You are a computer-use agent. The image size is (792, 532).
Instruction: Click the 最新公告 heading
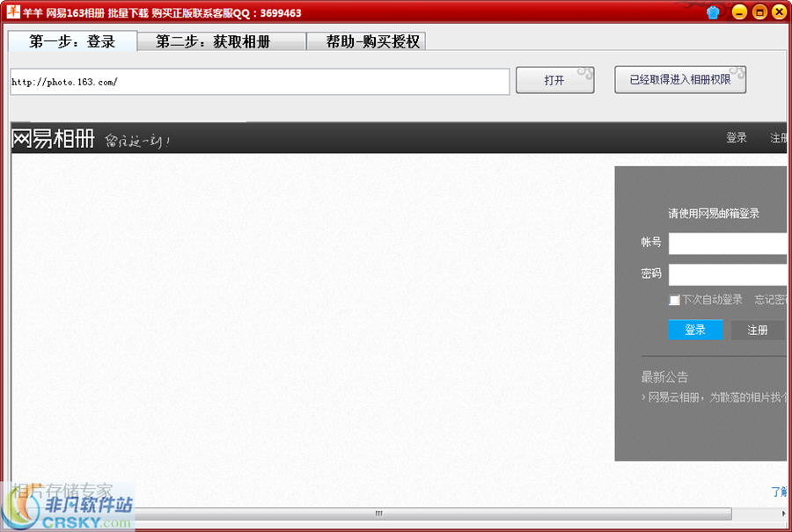(664, 377)
